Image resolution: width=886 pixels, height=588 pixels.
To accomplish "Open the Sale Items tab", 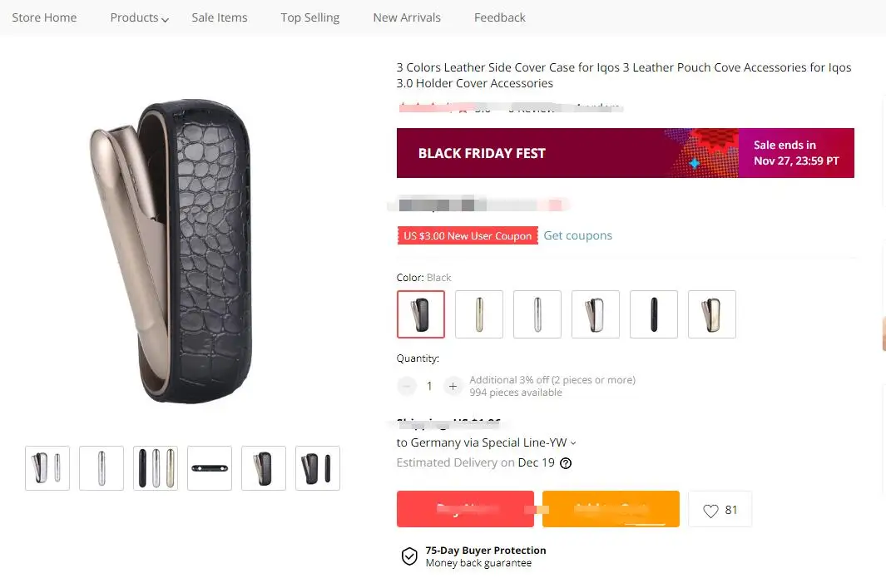I will tap(220, 17).
